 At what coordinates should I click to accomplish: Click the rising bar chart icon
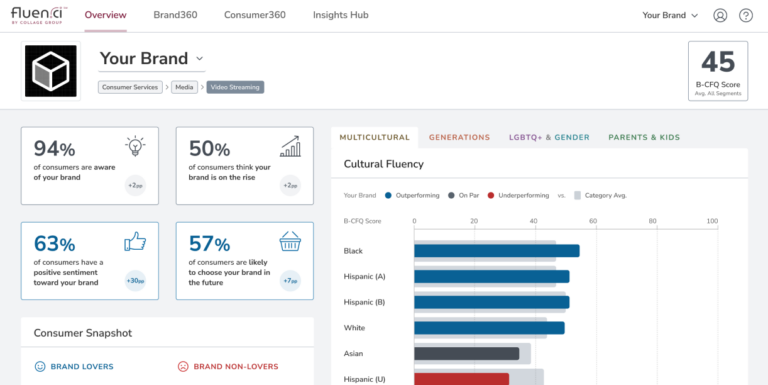coord(290,146)
